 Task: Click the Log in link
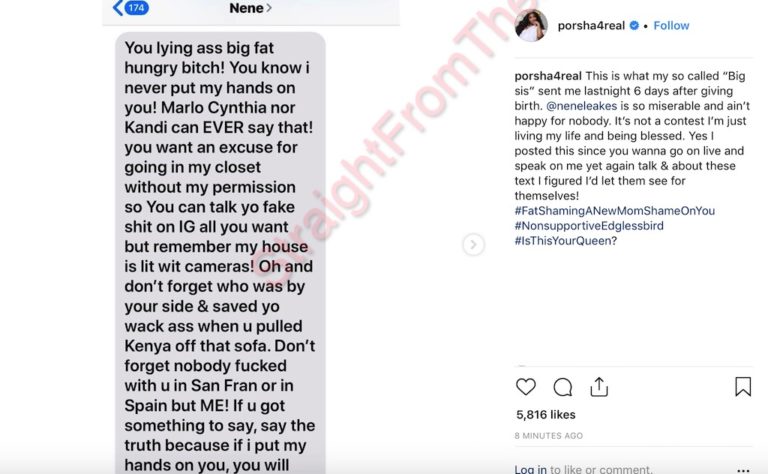[x=530, y=469]
